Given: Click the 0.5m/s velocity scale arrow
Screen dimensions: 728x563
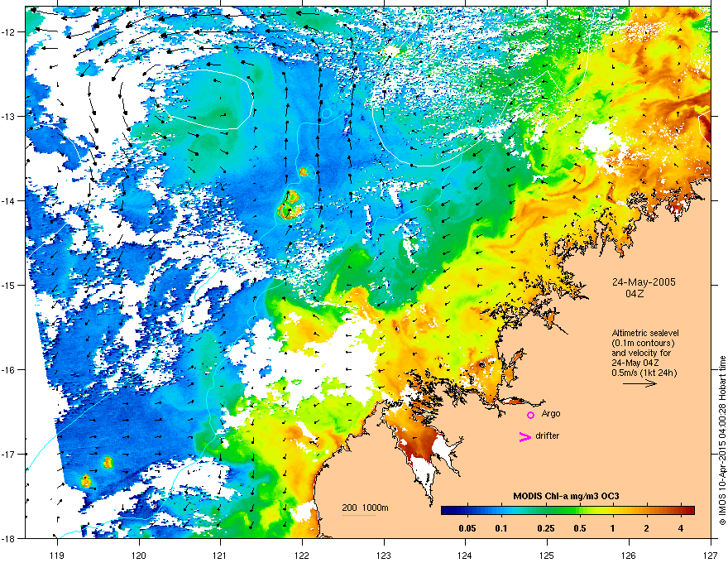Looking at the screenshot, I should click(x=639, y=383).
